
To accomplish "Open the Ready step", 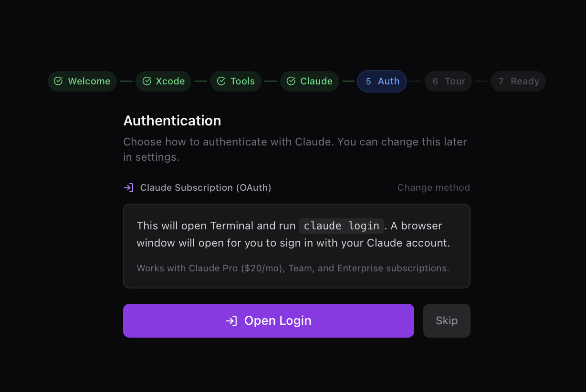I will [518, 81].
